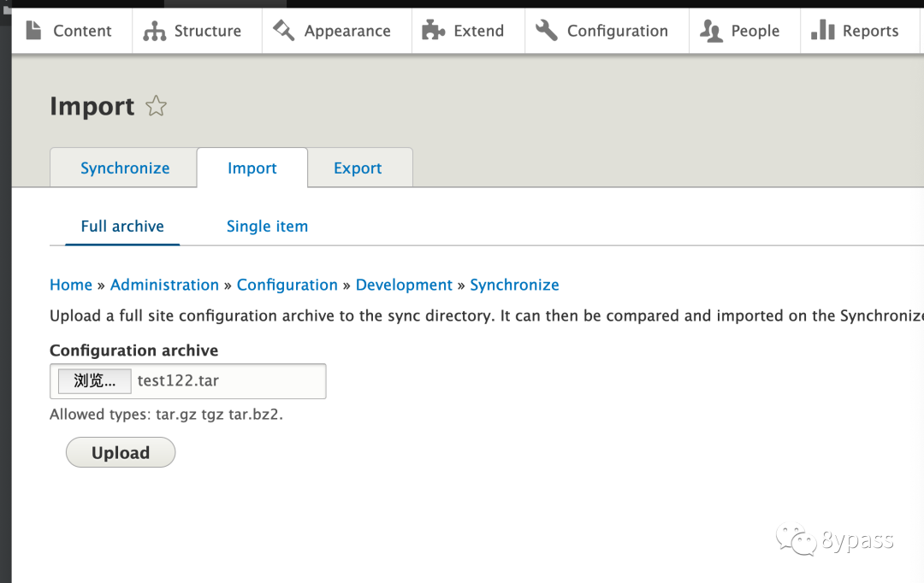This screenshot has width=924, height=583.
Task: Select the Import primary tab
Action: (x=252, y=168)
